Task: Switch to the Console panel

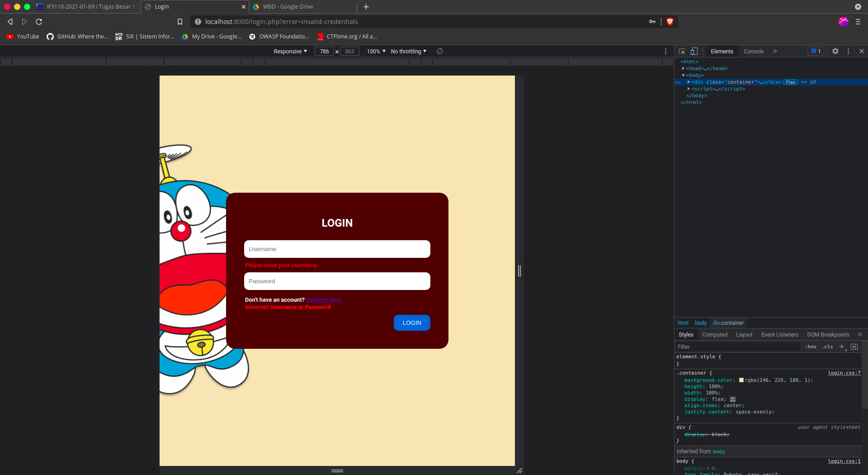Action: click(754, 52)
